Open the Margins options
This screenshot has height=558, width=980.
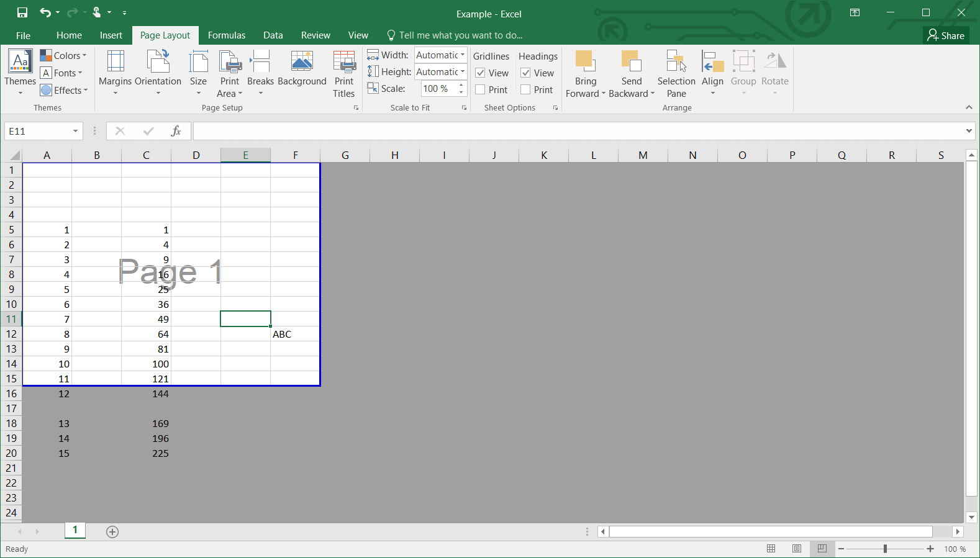[115, 73]
